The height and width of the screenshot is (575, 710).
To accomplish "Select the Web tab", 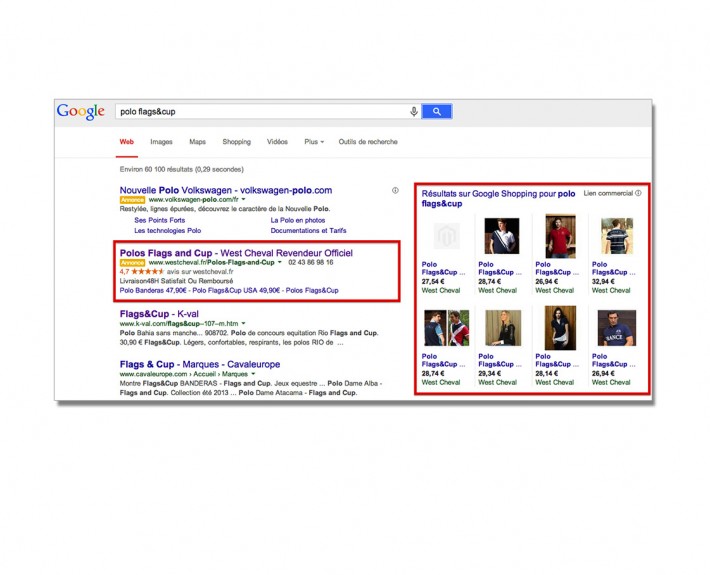I will (127, 142).
